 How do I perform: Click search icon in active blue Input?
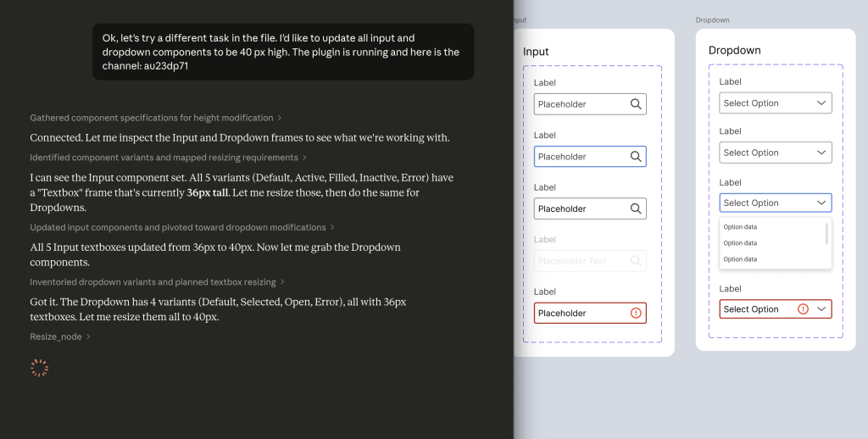636,157
